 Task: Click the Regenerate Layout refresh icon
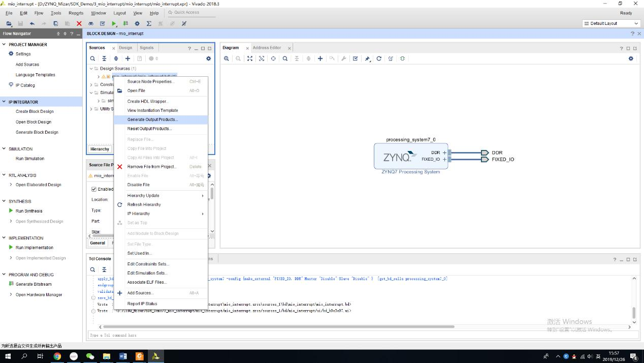click(379, 58)
